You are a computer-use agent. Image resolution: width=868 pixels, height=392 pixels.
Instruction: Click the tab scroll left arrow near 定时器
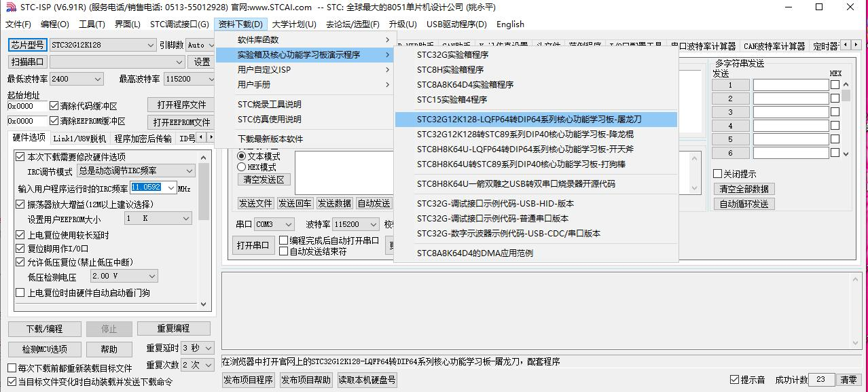[x=846, y=45]
